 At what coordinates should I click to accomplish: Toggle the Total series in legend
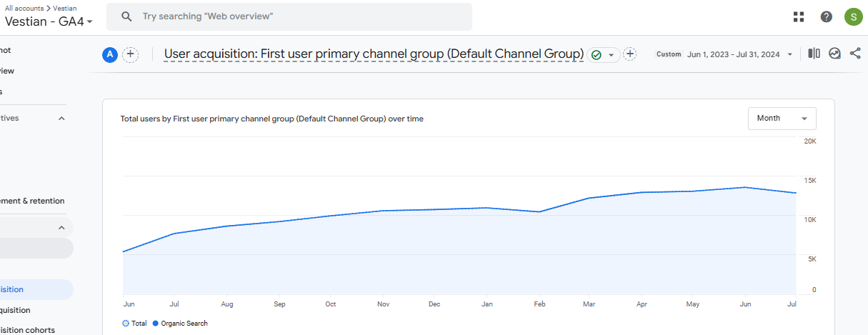click(x=134, y=324)
